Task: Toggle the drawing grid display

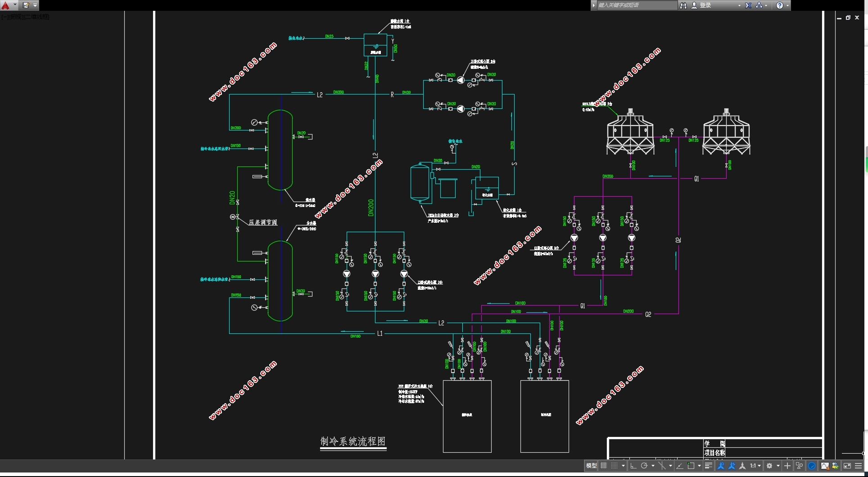Action: tap(604, 466)
